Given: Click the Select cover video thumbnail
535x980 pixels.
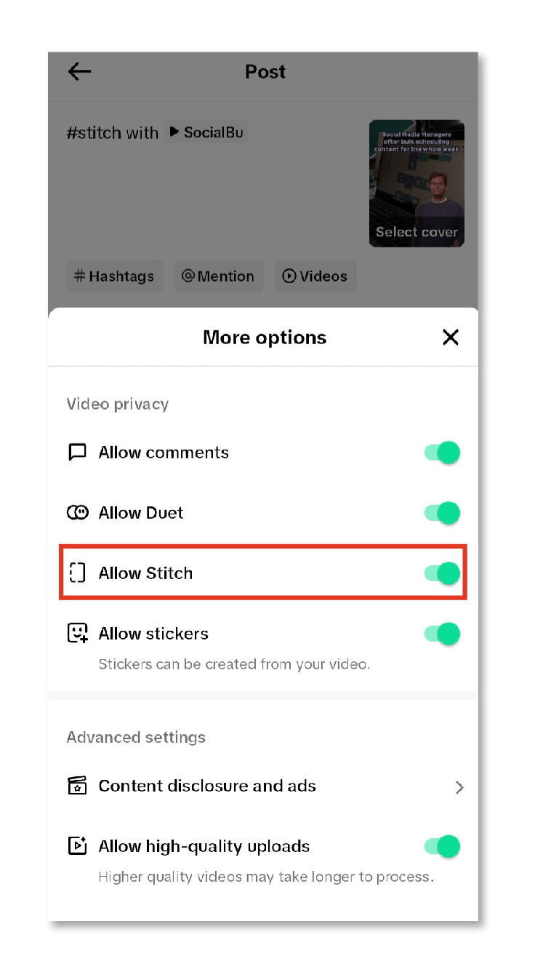Looking at the screenshot, I should point(417,183).
